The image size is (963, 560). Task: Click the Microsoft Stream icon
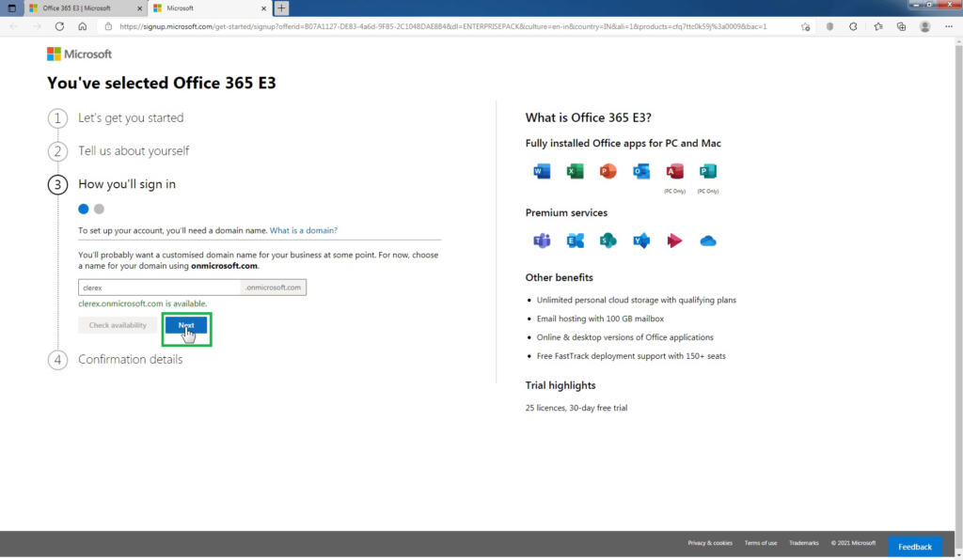click(674, 241)
